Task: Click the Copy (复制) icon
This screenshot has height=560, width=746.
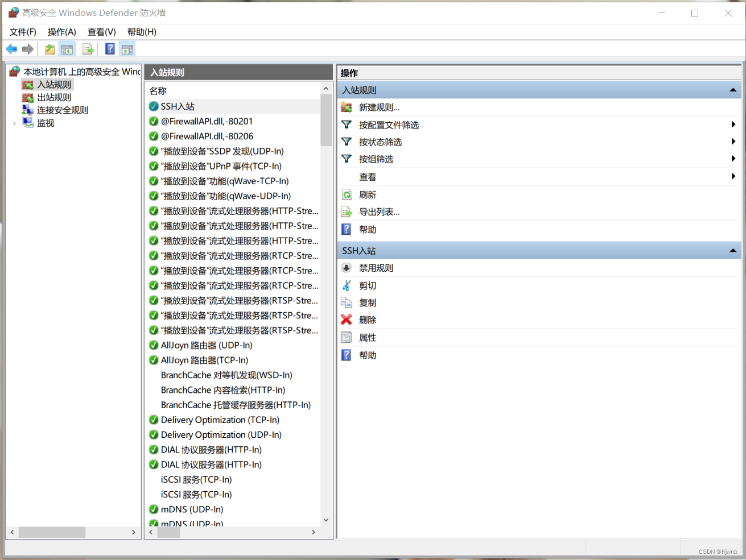Action: (347, 302)
